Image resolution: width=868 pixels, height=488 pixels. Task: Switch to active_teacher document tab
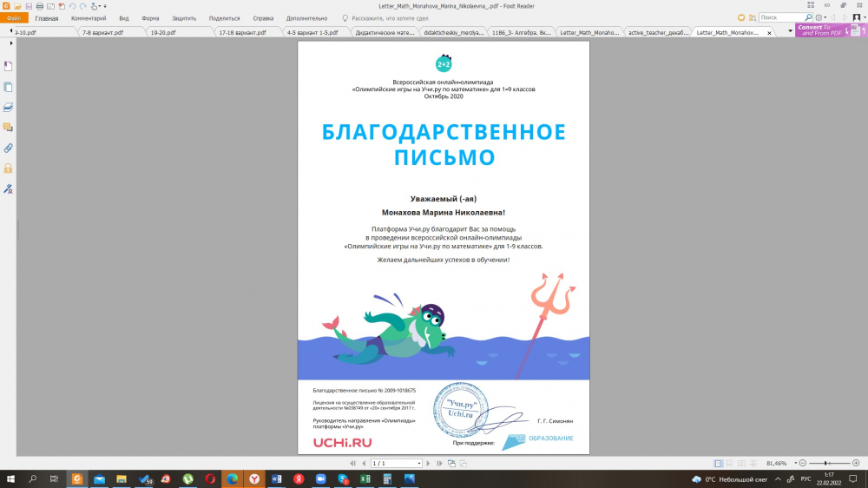[658, 33]
